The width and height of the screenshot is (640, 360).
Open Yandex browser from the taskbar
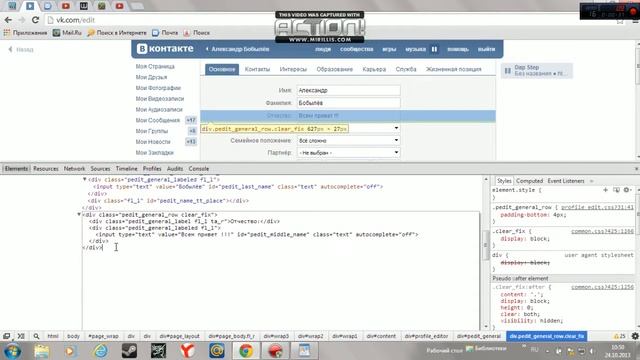pos(187,351)
